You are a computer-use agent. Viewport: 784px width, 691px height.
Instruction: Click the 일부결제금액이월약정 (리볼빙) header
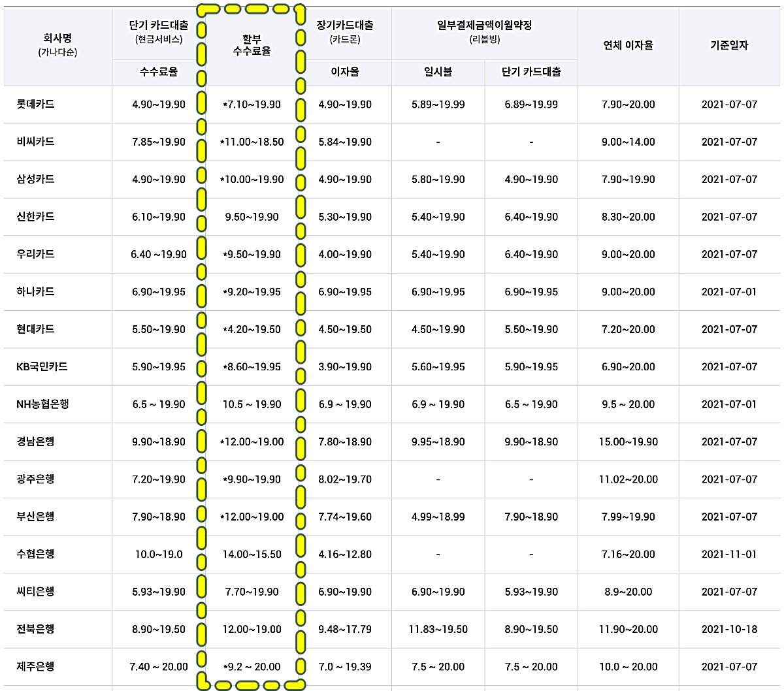tap(484, 31)
